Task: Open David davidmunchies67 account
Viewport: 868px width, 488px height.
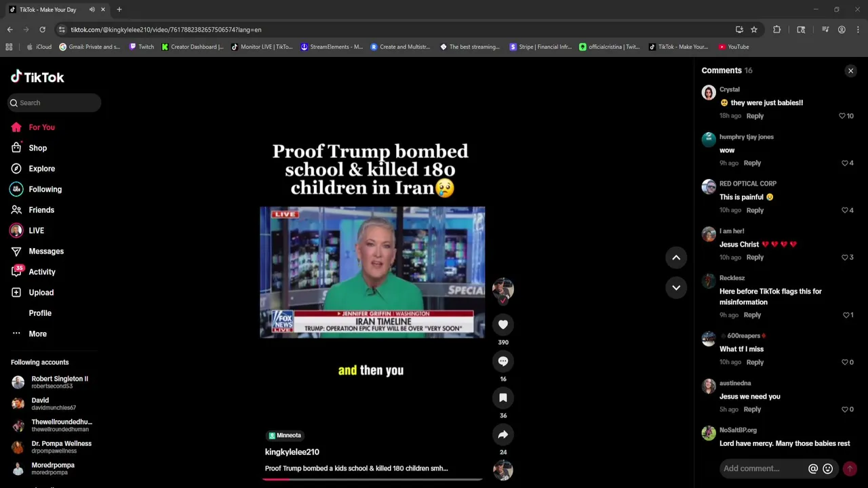Action: coord(53,404)
